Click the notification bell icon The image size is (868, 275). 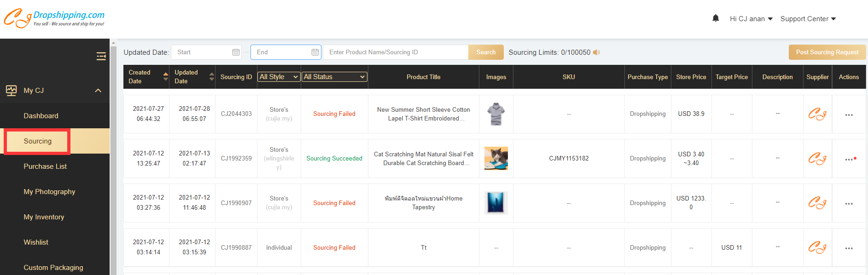click(x=716, y=18)
